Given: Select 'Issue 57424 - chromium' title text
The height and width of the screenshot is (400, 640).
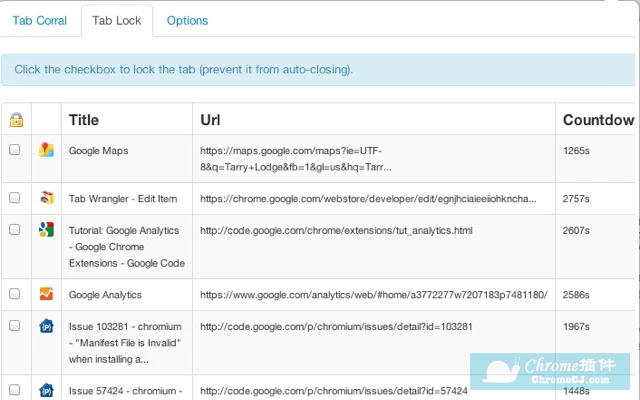Looking at the screenshot, I should pos(125,391).
